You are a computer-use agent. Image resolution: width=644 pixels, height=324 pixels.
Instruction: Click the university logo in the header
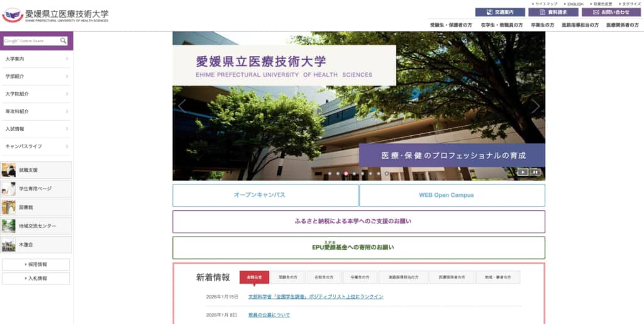tap(55, 15)
